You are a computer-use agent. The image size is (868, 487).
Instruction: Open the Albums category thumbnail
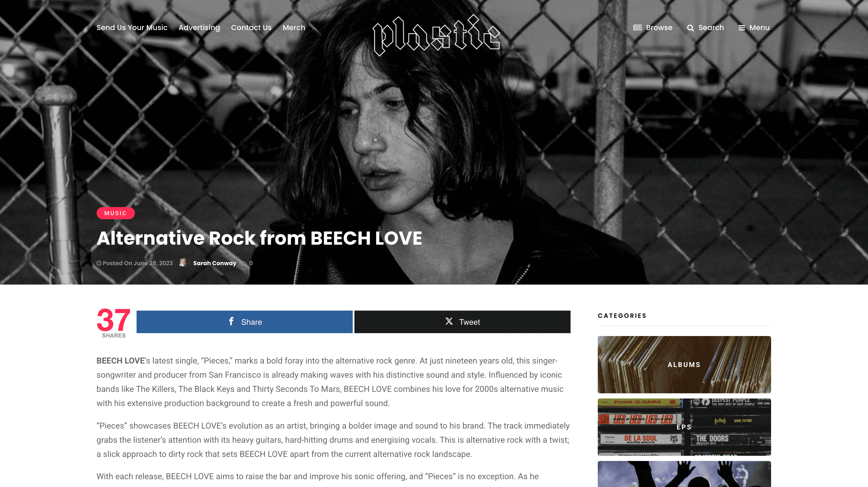coord(684,364)
